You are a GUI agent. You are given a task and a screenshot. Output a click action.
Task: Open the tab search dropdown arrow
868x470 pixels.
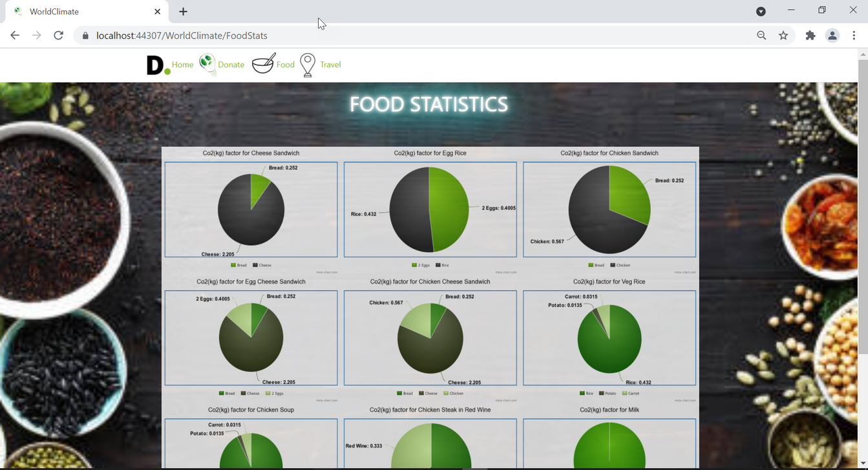(761, 11)
